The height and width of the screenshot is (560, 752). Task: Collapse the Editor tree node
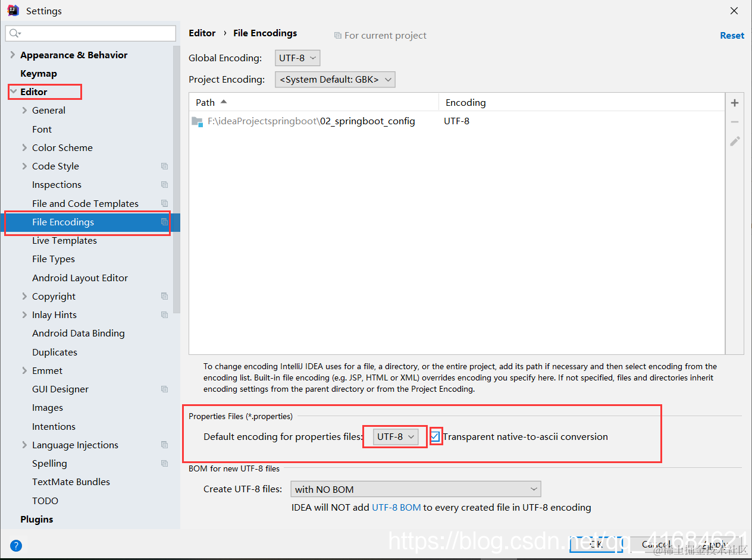pyautogui.click(x=12, y=92)
